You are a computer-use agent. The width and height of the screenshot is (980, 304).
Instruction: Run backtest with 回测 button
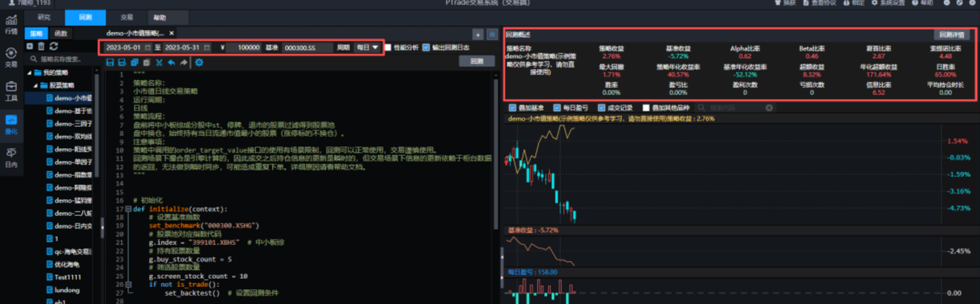pyautogui.click(x=476, y=61)
